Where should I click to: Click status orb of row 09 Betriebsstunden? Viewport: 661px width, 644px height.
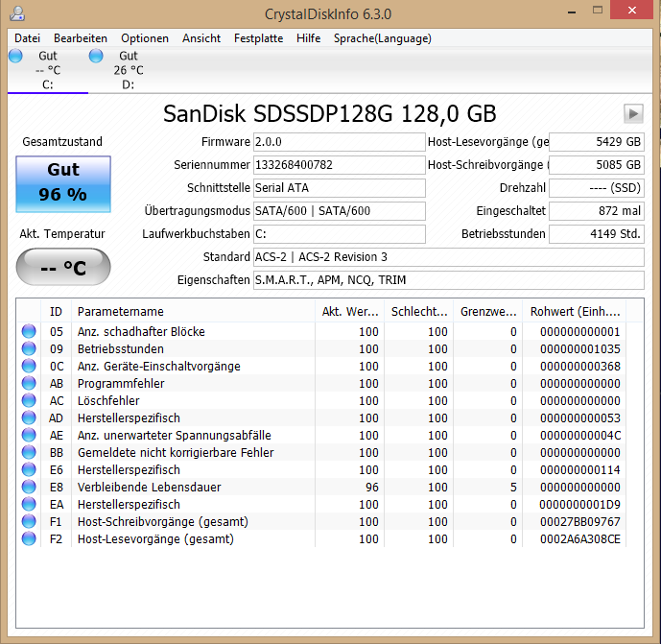[x=29, y=348]
